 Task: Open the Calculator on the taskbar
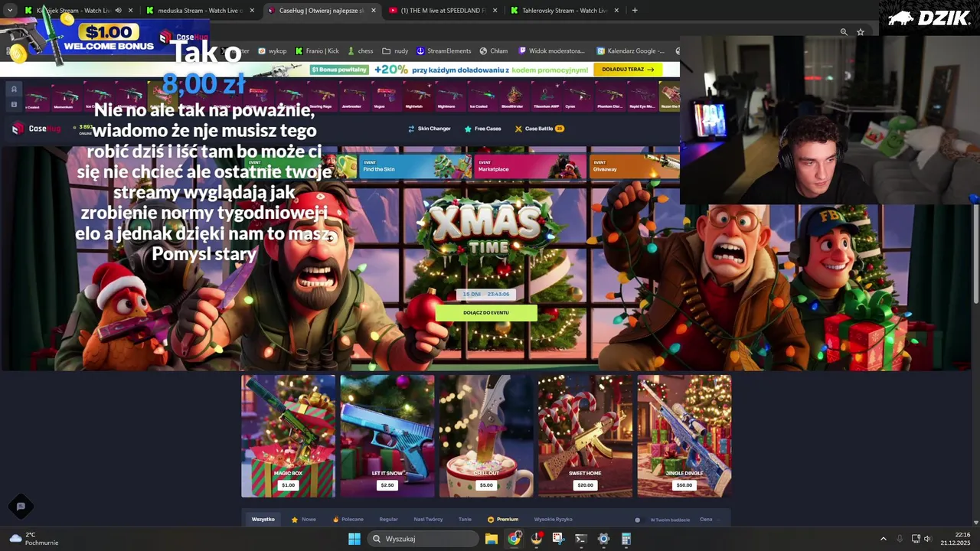(x=626, y=539)
